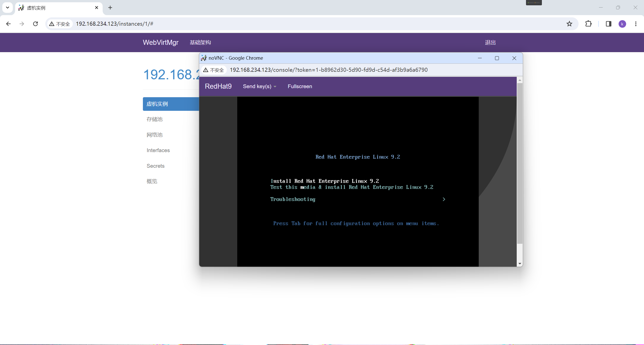Viewport: 644px width, 345px height.
Task: Open 存储池 in the sidebar
Action: click(154, 119)
